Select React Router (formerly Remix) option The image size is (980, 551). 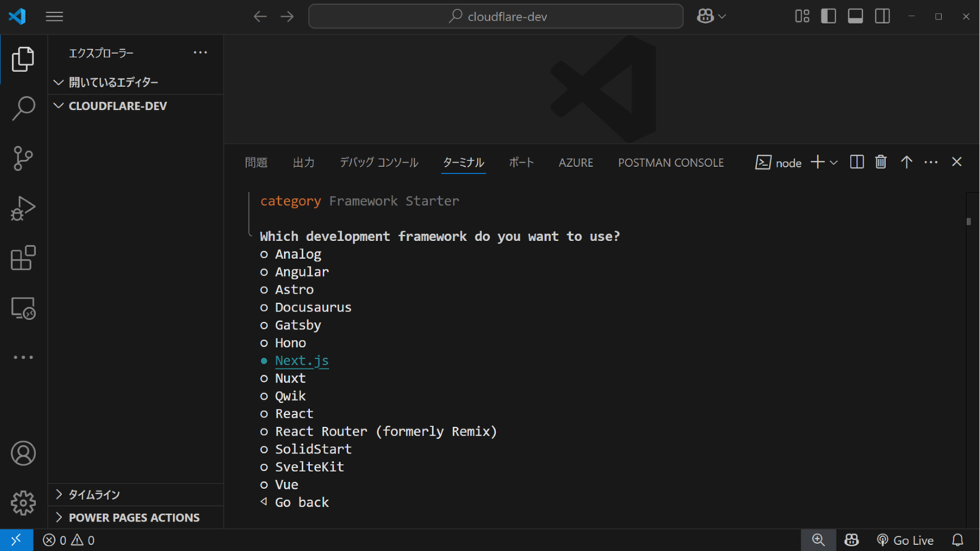click(386, 431)
